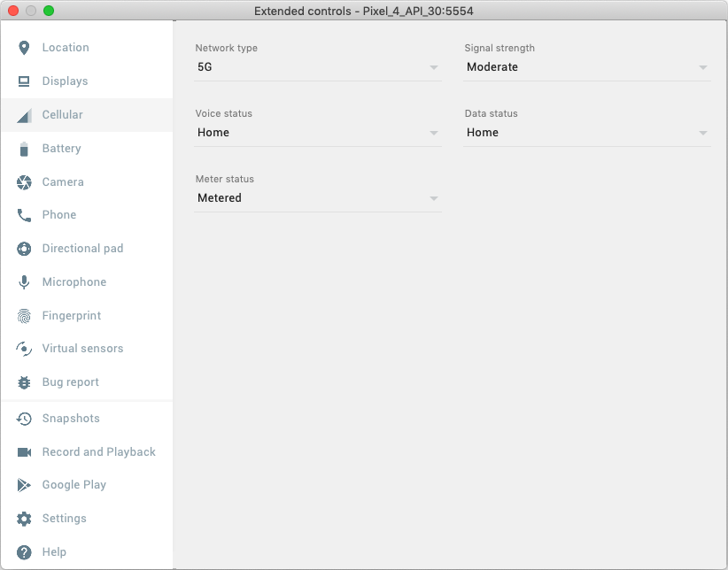Open the Displays monitor icon
Image resolution: width=728 pixels, height=570 pixels.
point(24,81)
